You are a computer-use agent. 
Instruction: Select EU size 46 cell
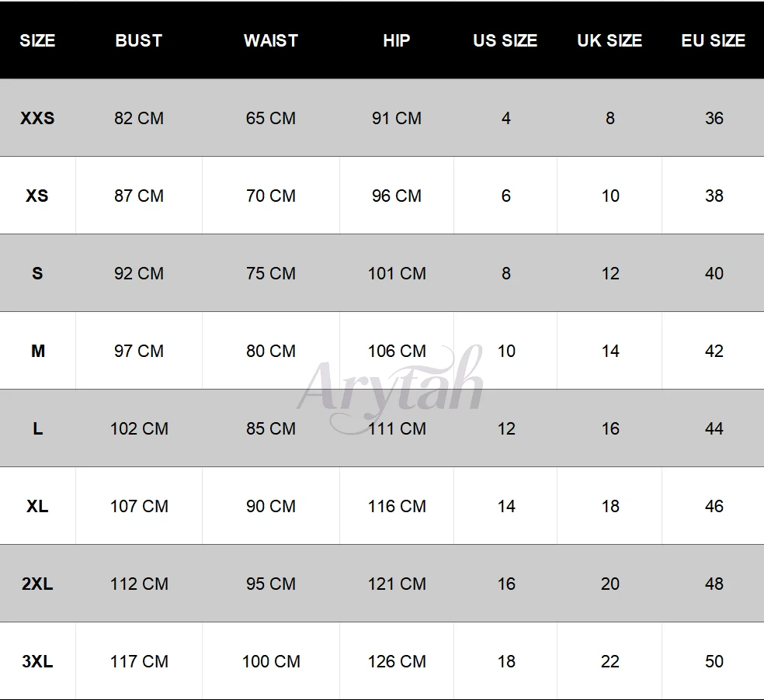pos(714,507)
